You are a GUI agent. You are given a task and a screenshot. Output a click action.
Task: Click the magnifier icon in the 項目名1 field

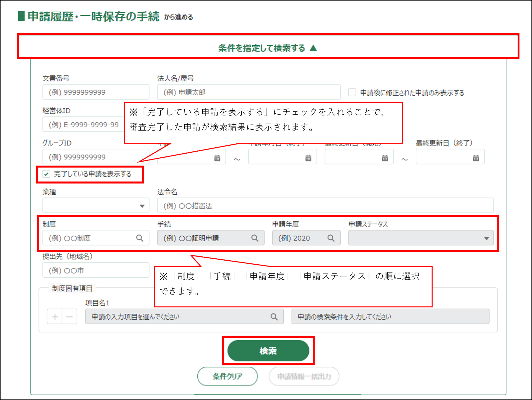pyautogui.click(x=274, y=317)
